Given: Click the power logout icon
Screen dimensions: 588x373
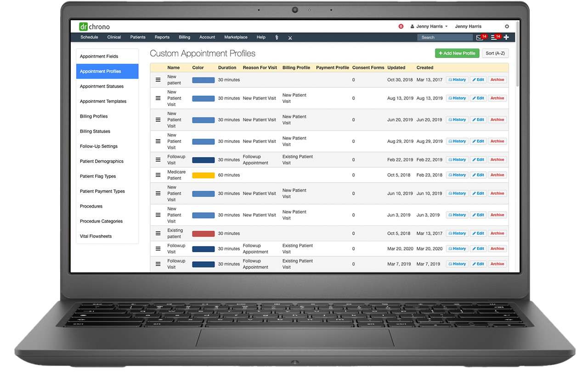Looking at the screenshot, I should (507, 27).
